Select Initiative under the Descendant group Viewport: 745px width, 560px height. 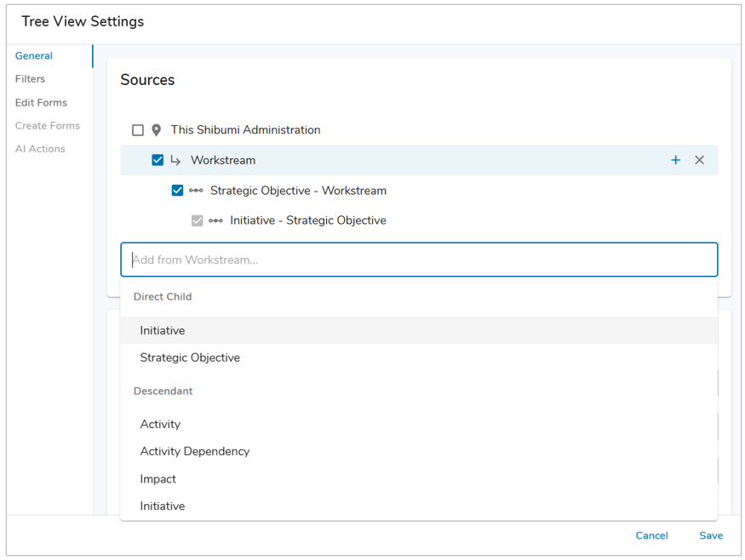pos(163,506)
